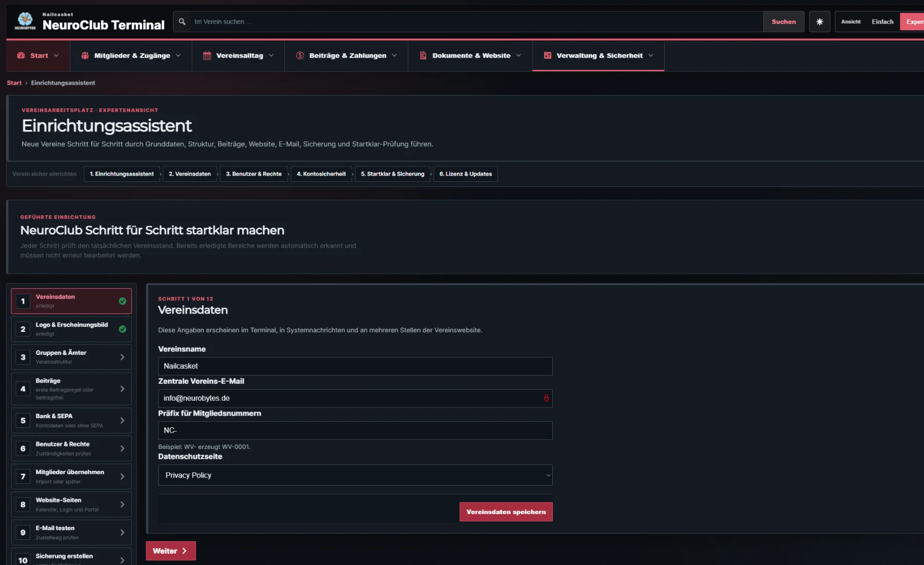Viewport: 924px width, 565px height.
Task: Click the green check on Vereinsdaten step
Action: [x=123, y=301]
